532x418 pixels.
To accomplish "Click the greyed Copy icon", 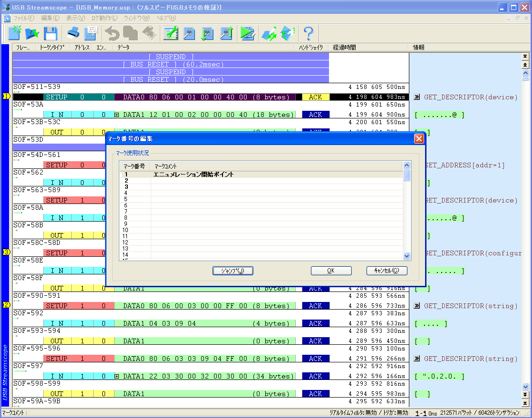I will (130, 33).
